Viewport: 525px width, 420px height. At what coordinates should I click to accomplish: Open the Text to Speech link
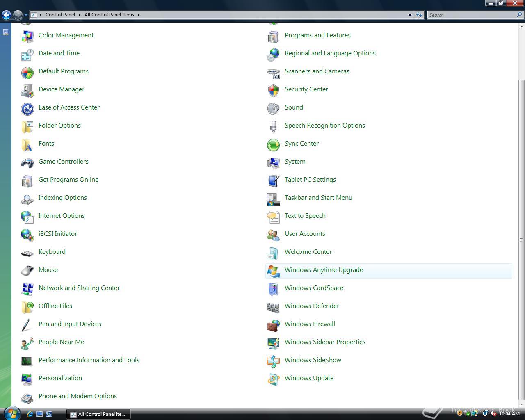coord(305,216)
